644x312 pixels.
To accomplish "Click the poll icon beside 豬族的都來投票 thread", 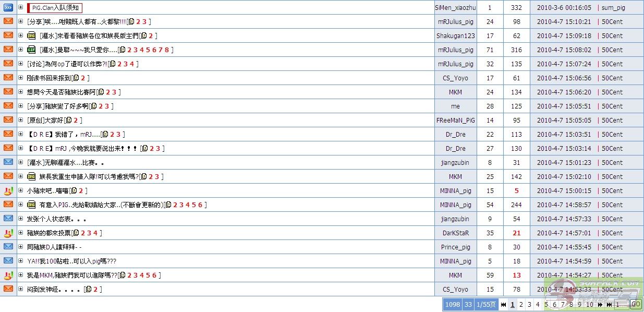I will click(x=8, y=233).
